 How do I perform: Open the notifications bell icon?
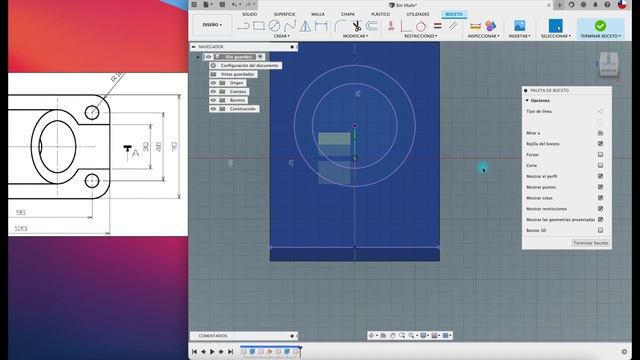coord(596,4)
